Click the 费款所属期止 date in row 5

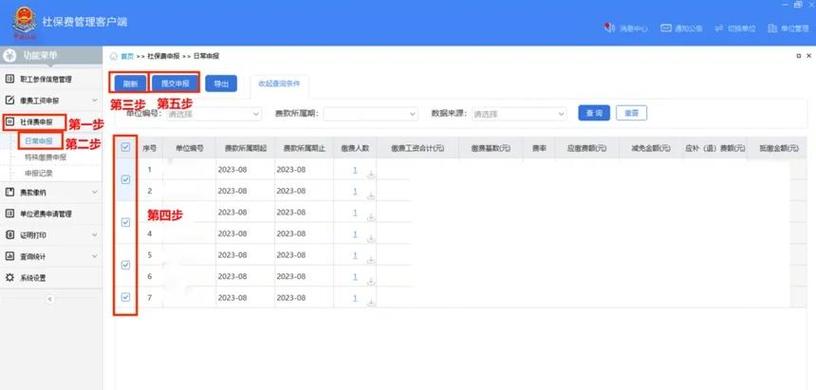[x=291, y=255]
